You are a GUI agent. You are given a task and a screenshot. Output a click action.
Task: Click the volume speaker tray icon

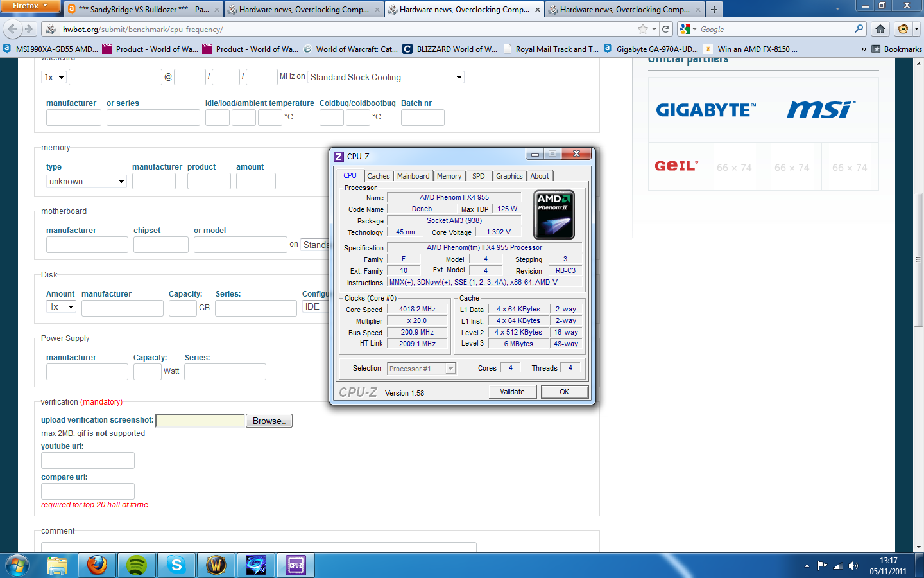tap(853, 566)
